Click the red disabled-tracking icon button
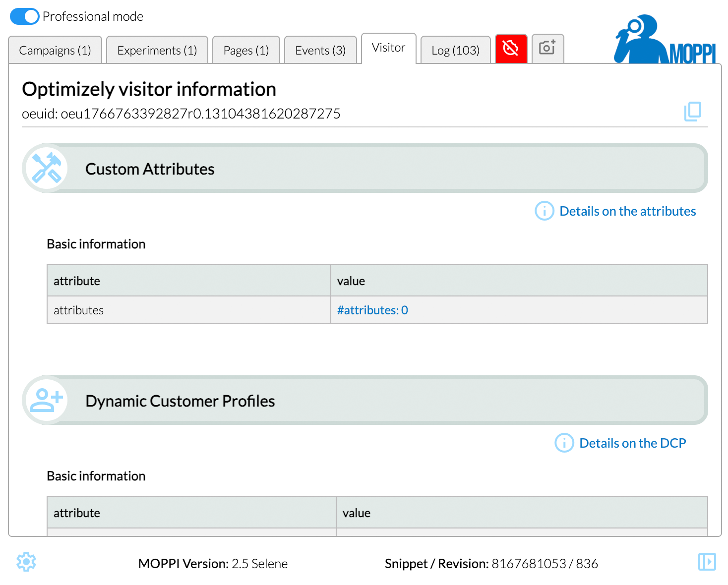The image size is (728, 585). click(x=511, y=49)
